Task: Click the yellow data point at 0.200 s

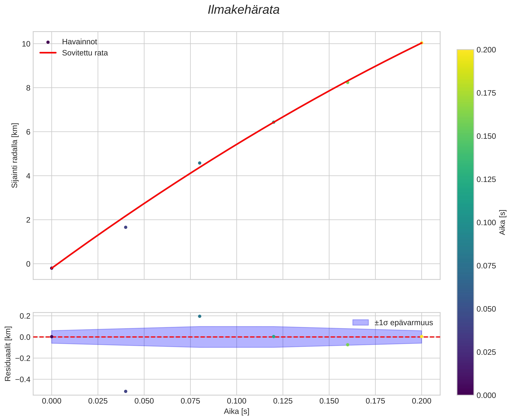Action: coord(421,43)
